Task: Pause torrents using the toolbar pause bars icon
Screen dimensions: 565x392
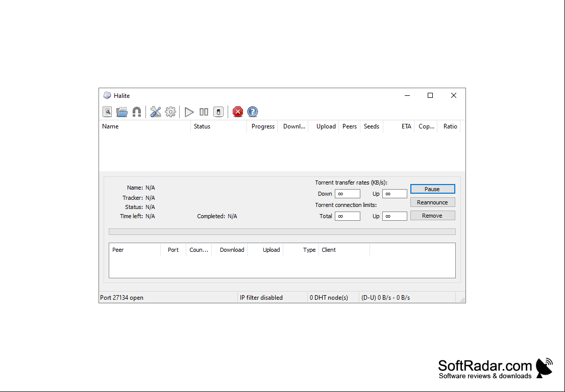Action: (204, 112)
